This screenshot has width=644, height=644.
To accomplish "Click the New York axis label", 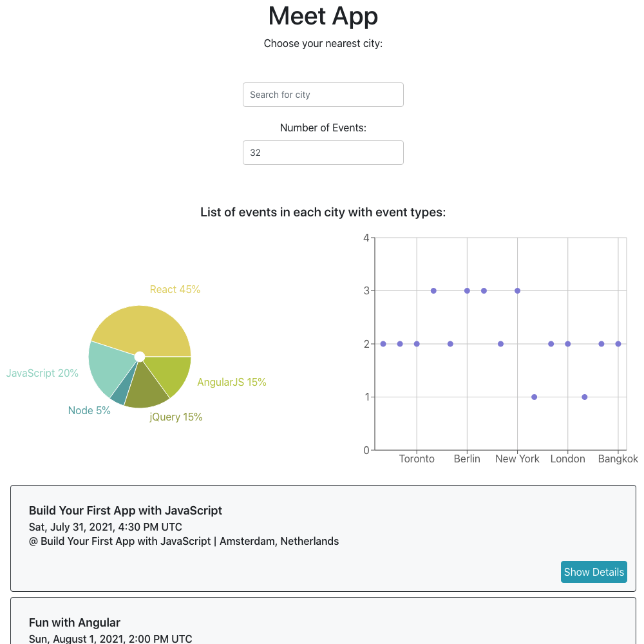I will 517,459.
